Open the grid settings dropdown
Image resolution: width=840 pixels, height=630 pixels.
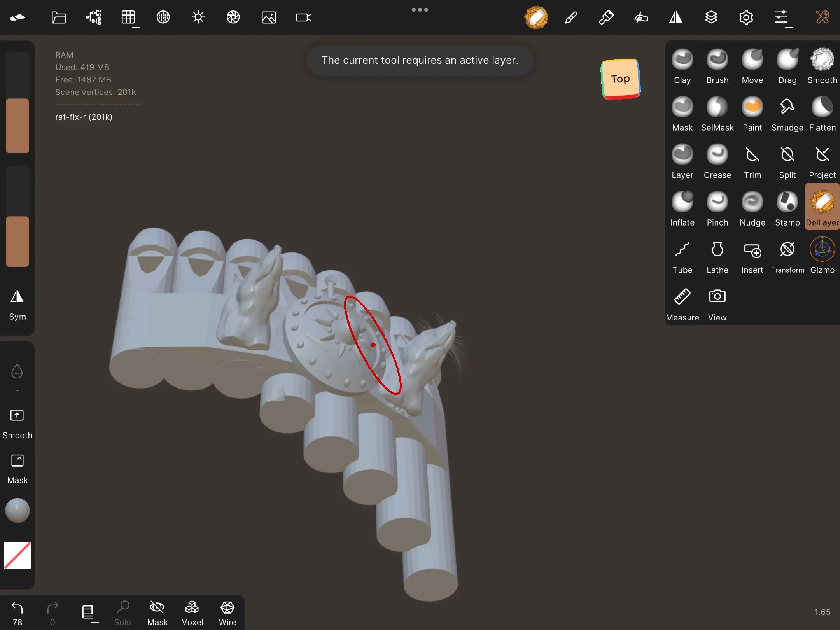[x=128, y=18]
